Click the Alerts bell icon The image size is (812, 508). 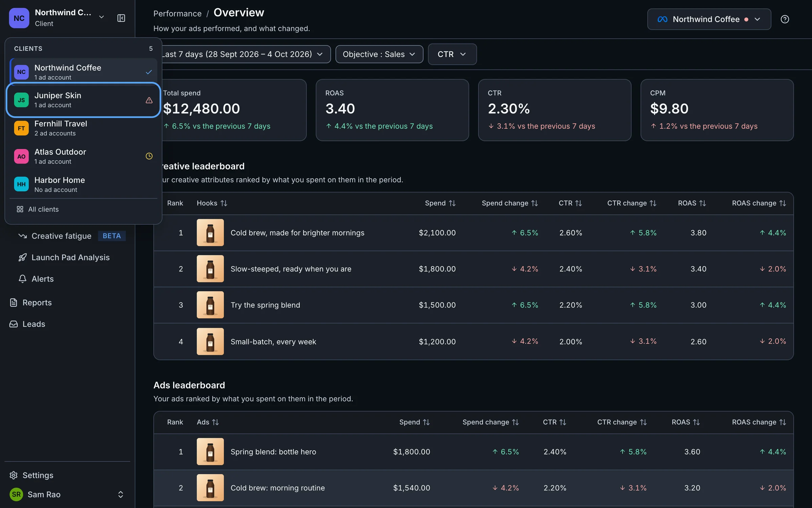[23, 279]
